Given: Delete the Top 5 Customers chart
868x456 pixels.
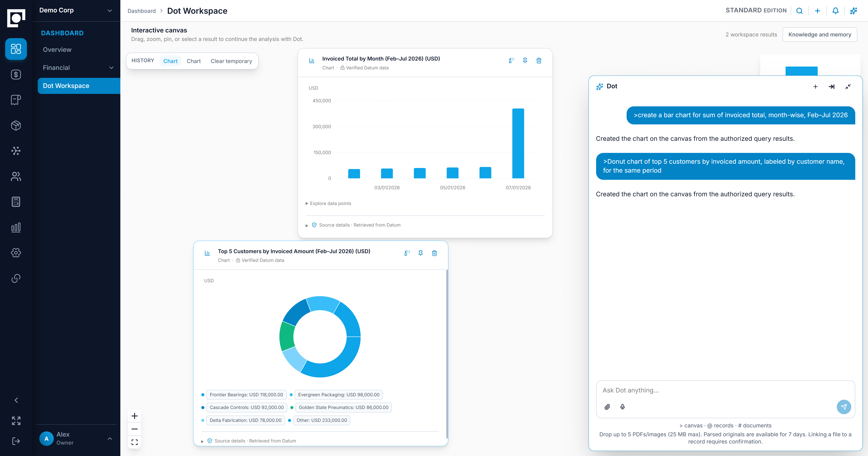Looking at the screenshot, I should coord(434,253).
